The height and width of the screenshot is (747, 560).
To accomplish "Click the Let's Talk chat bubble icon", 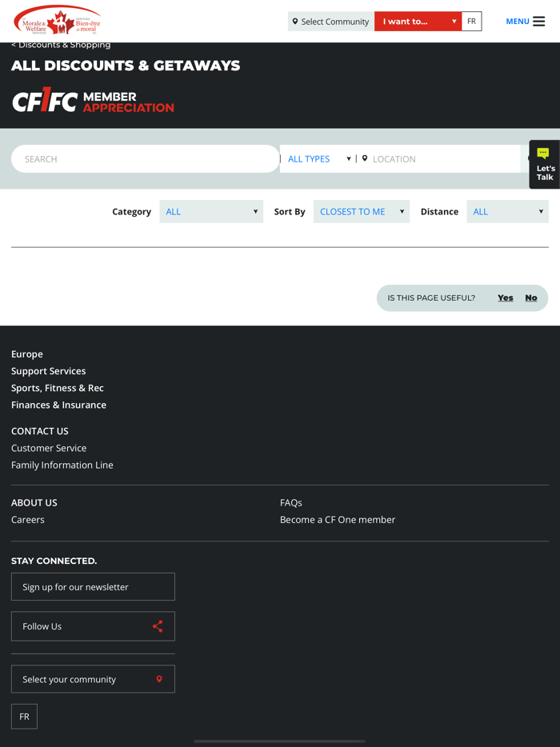I will [543, 153].
